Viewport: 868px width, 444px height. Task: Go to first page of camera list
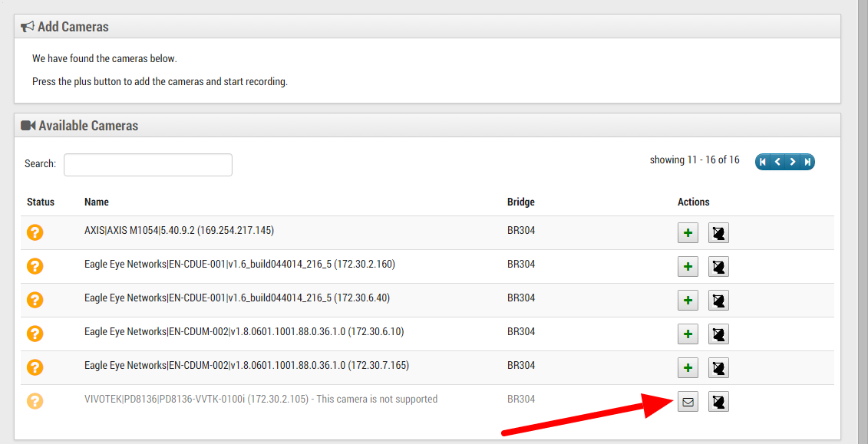pos(764,162)
